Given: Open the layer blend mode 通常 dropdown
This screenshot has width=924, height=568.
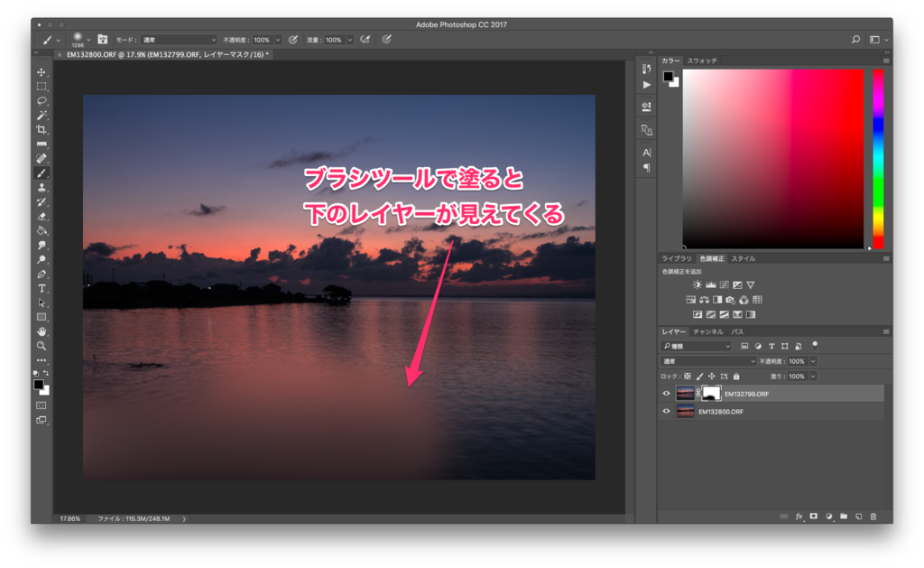Looking at the screenshot, I should (x=707, y=361).
